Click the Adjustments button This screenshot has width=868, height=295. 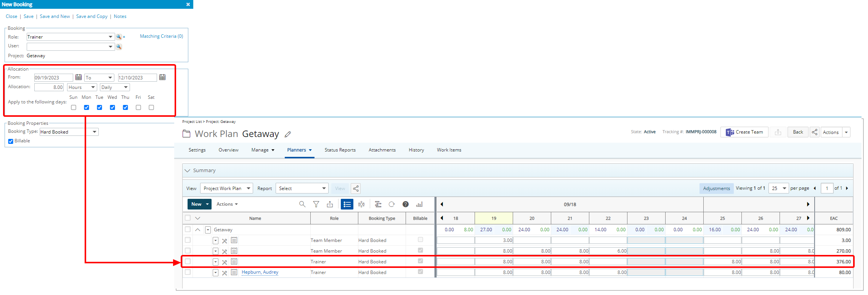tap(716, 189)
